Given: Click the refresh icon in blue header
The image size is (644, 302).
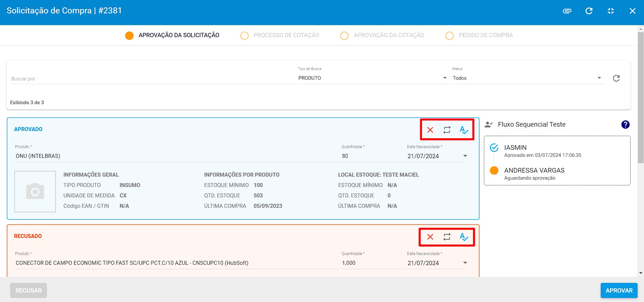Looking at the screenshot, I should point(589,11).
